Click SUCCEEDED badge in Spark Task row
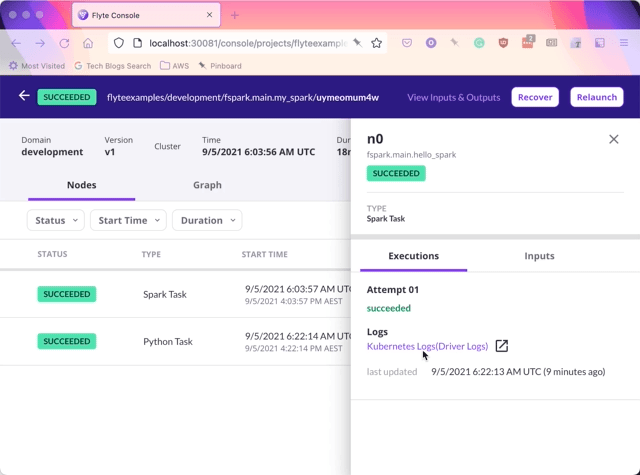The width and height of the screenshot is (640, 475). point(67,294)
